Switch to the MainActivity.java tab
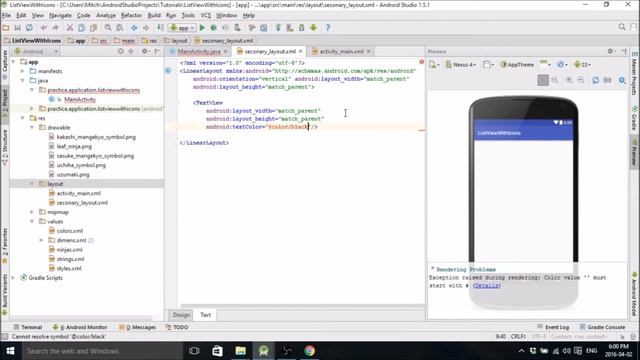The width and height of the screenshot is (640, 360). point(198,51)
